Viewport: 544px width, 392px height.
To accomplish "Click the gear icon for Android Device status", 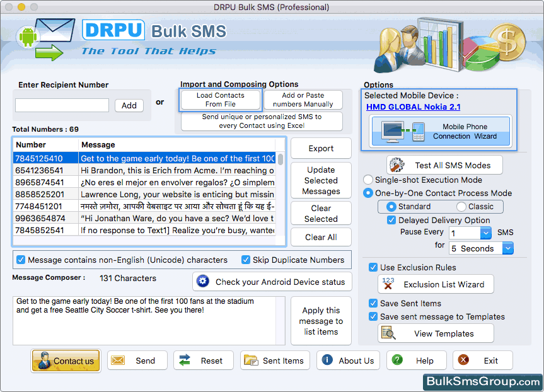I will (x=203, y=281).
